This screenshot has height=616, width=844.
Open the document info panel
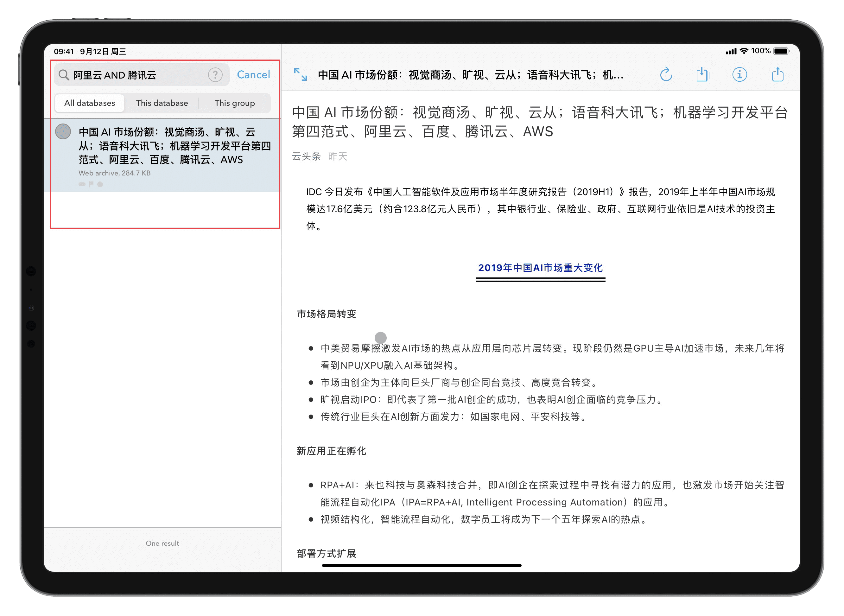point(739,74)
